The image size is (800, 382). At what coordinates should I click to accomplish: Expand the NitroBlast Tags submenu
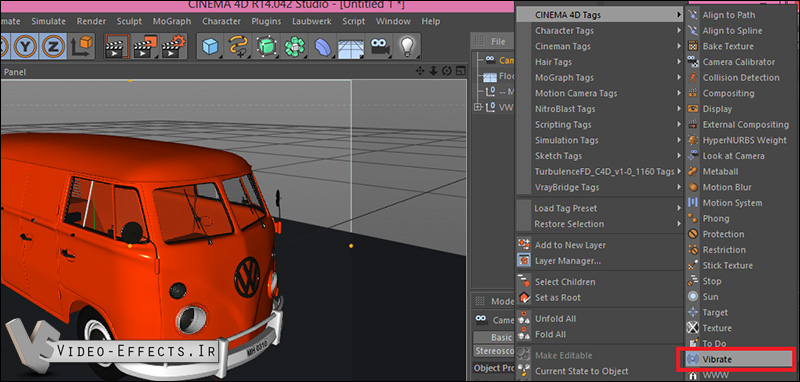click(600, 109)
